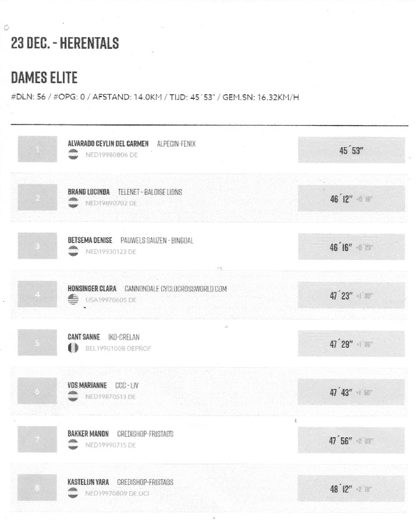Click the Dutch flag under Betsema Denise
416x532 pixels.
pyautogui.click(x=74, y=251)
